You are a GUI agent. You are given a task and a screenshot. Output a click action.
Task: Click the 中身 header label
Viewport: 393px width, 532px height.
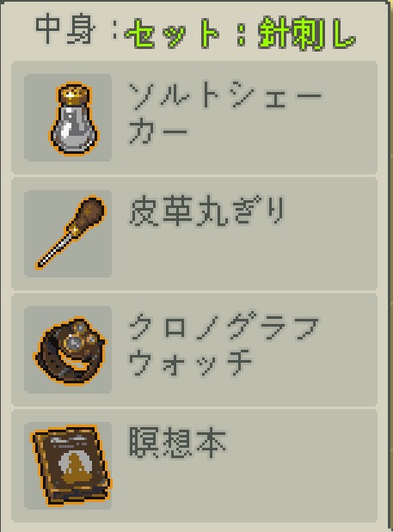(64, 31)
